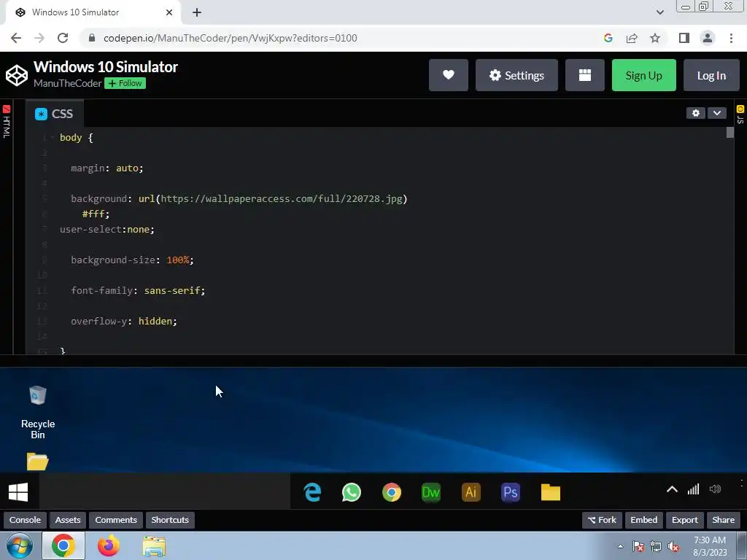The height and width of the screenshot is (560, 747).
Task: Reload the page in Chrome
Action: click(x=63, y=38)
